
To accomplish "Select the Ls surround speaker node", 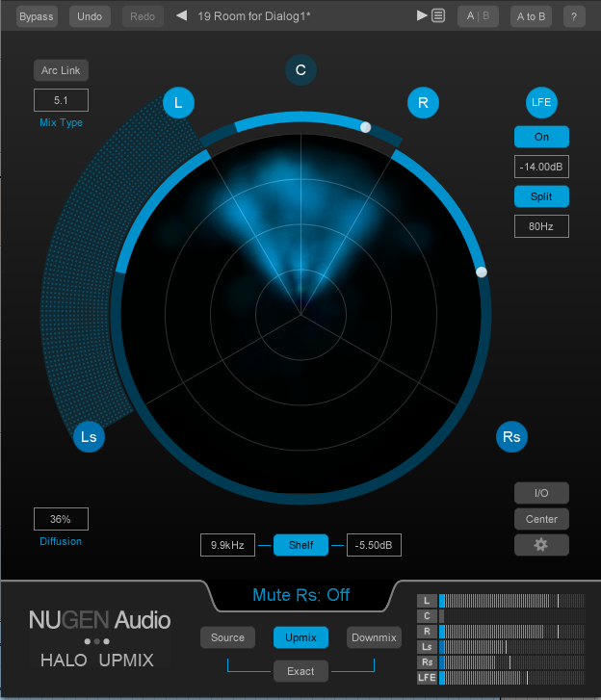I will (x=89, y=436).
